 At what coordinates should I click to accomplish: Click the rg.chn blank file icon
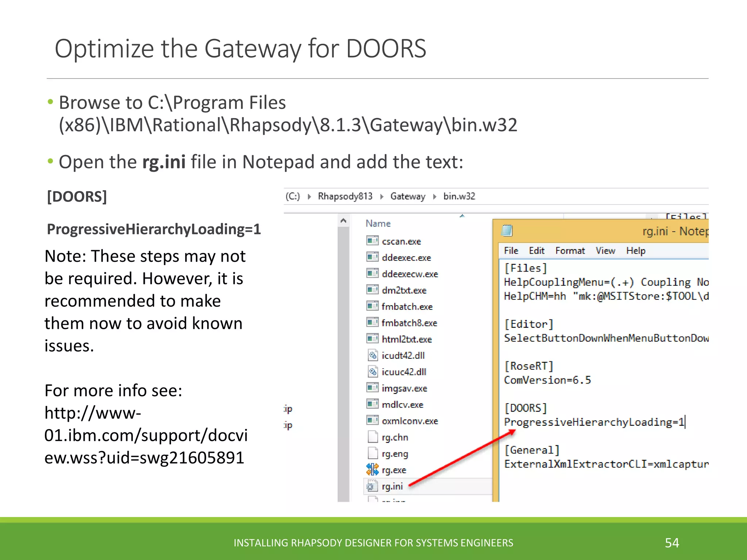click(x=372, y=437)
